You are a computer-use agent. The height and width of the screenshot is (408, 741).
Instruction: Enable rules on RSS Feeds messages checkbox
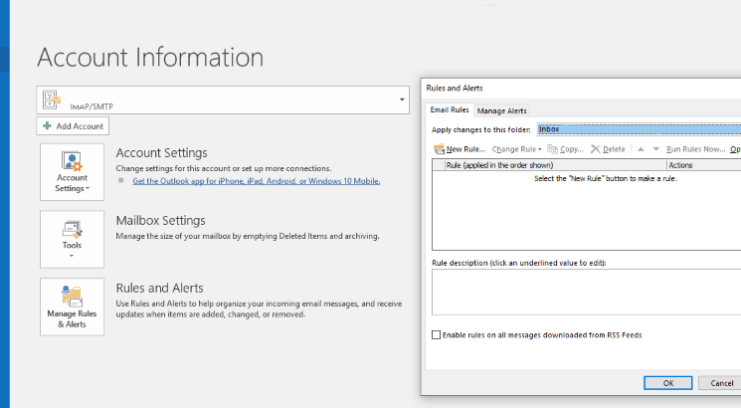point(436,335)
